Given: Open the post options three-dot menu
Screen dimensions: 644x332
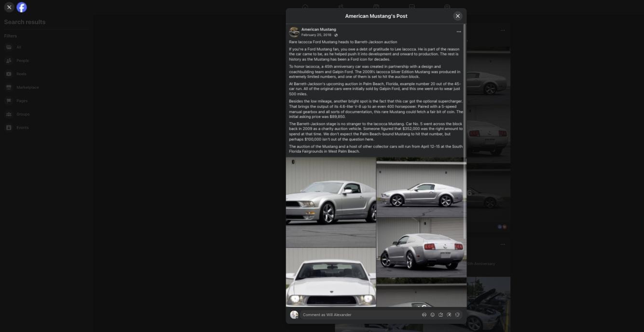Looking at the screenshot, I should (x=459, y=32).
